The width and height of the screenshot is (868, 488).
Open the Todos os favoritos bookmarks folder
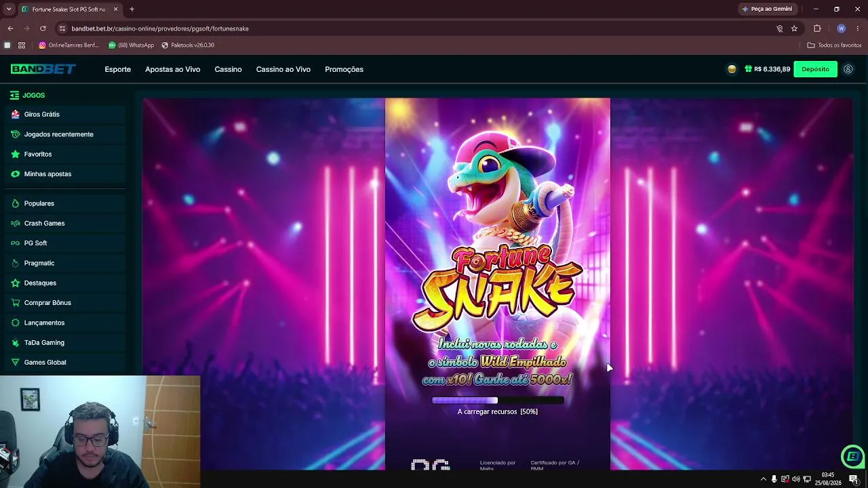pos(834,45)
